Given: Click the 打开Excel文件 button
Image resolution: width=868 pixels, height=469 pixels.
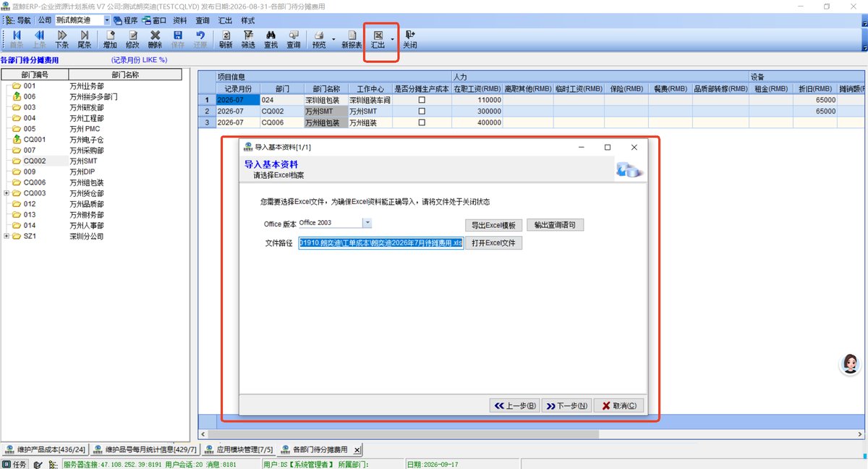Looking at the screenshot, I should tap(493, 243).
